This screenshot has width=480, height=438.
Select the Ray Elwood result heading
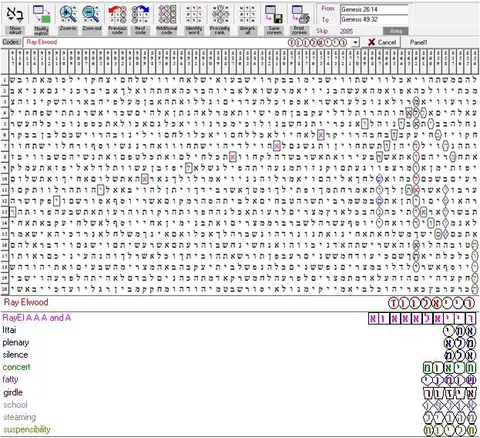(26, 302)
